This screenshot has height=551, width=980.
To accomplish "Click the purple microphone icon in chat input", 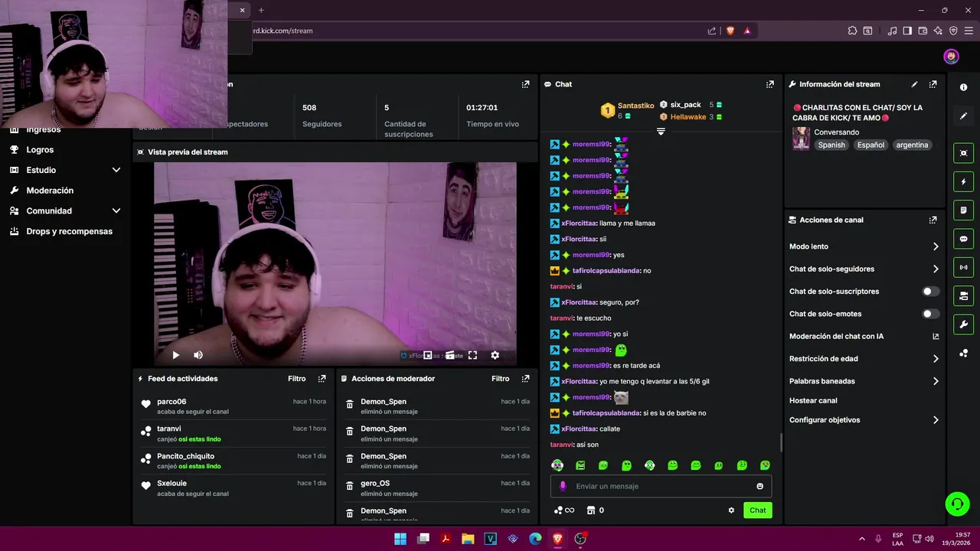I will [x=563, y=486].
